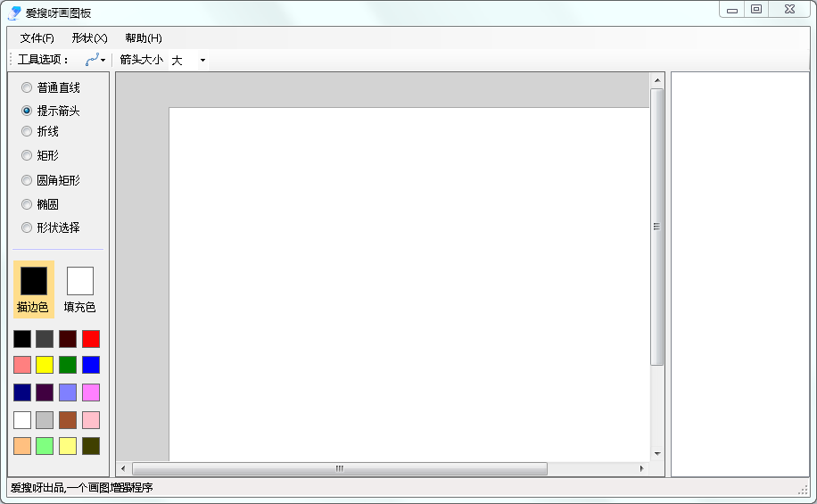Click the 工具选项 label text

pos(43,60)
